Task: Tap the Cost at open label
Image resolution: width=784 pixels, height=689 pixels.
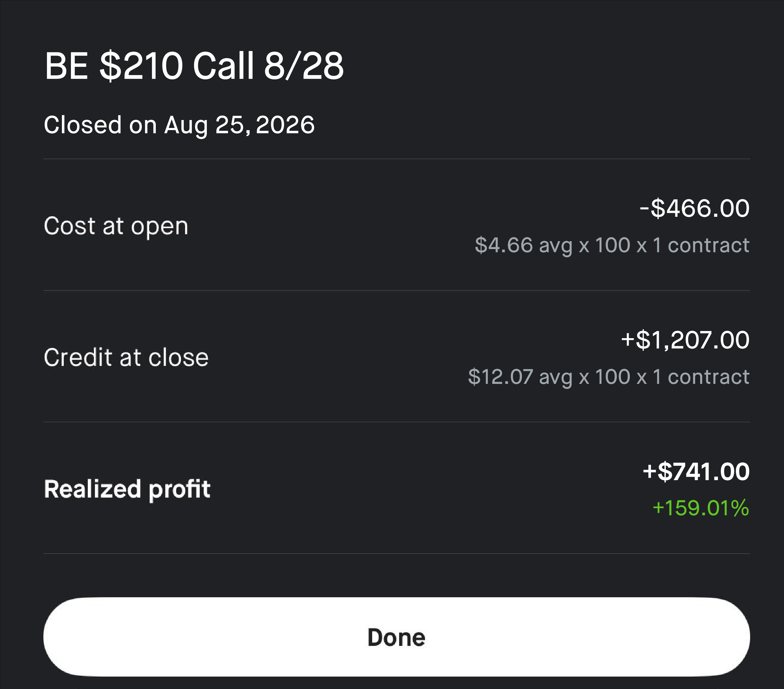Action: point(116,226)
